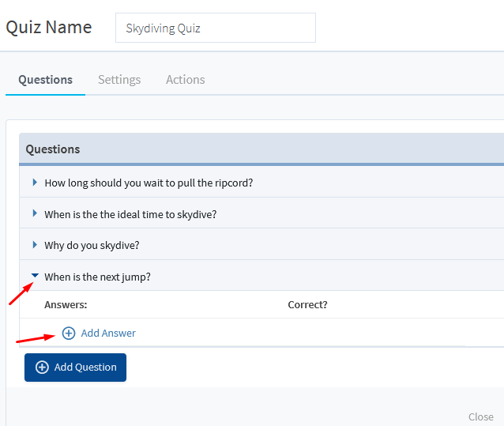The height and width of the screenshot is (426, 504).
Task: Collapse the 'When is the next jump?' arrow
Action: tap(35, 276)
